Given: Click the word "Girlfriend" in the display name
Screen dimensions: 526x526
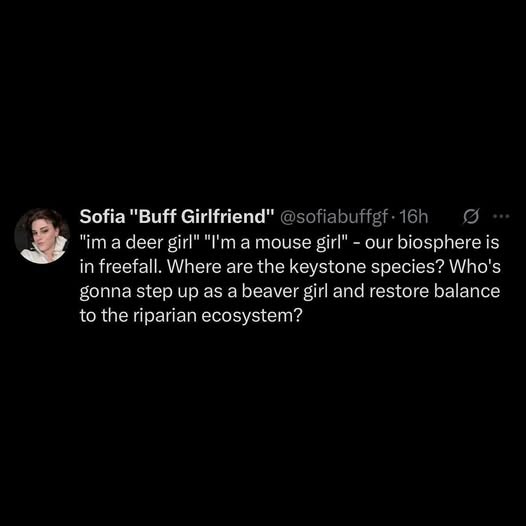Looking at the screenshot, I should click(x=228, y=217).
